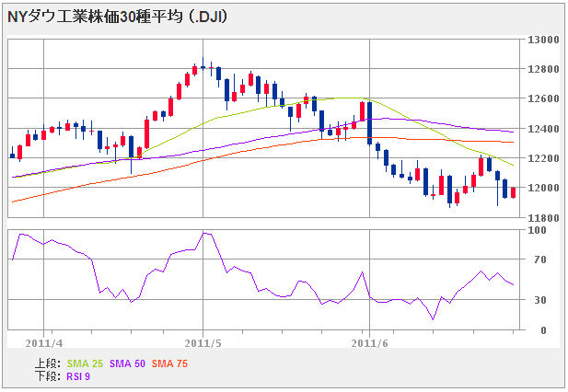Image resolution: width=568 pixels, height=392 pixels.
Task: Click the 12800 price axis label
Action: tap(543, 69)
